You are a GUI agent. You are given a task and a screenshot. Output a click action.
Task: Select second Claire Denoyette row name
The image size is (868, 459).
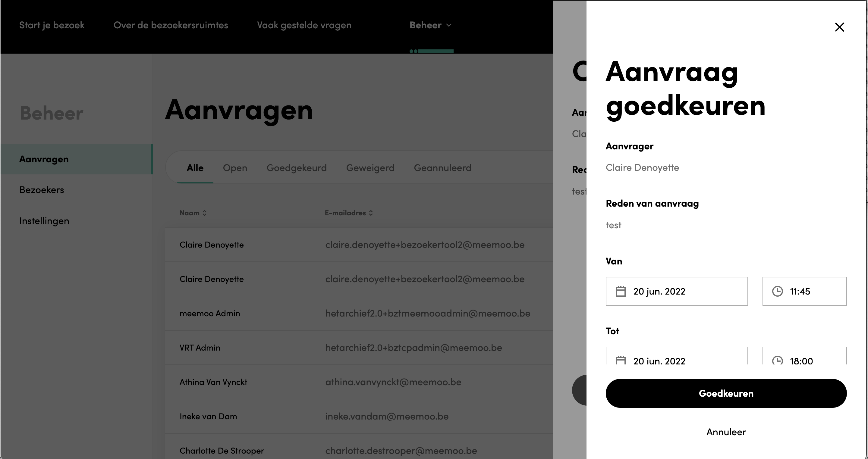[212, 279]
